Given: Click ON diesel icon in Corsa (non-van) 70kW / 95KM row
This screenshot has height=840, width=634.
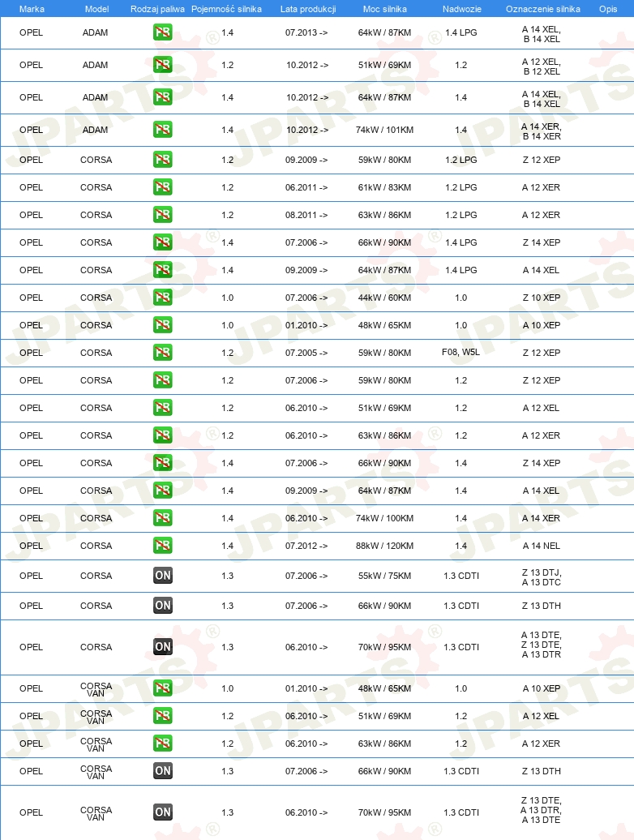Looking at the screenshot, I should (x=163, y=647).
